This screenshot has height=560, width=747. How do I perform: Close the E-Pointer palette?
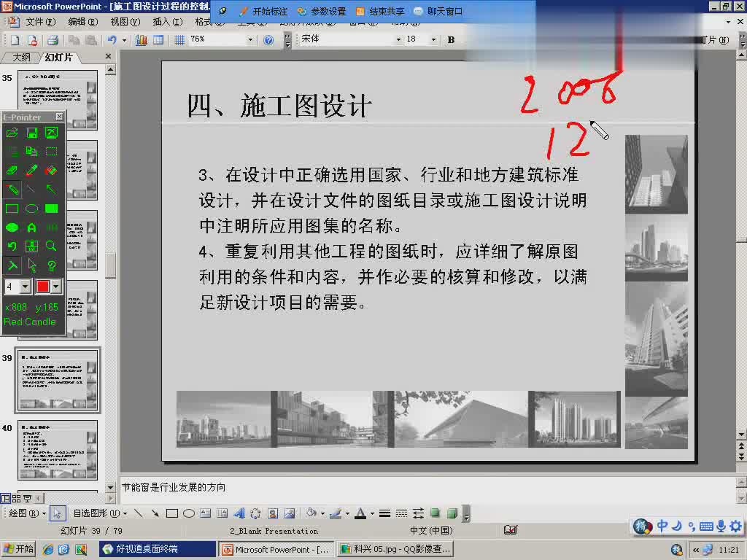[59, 117]
